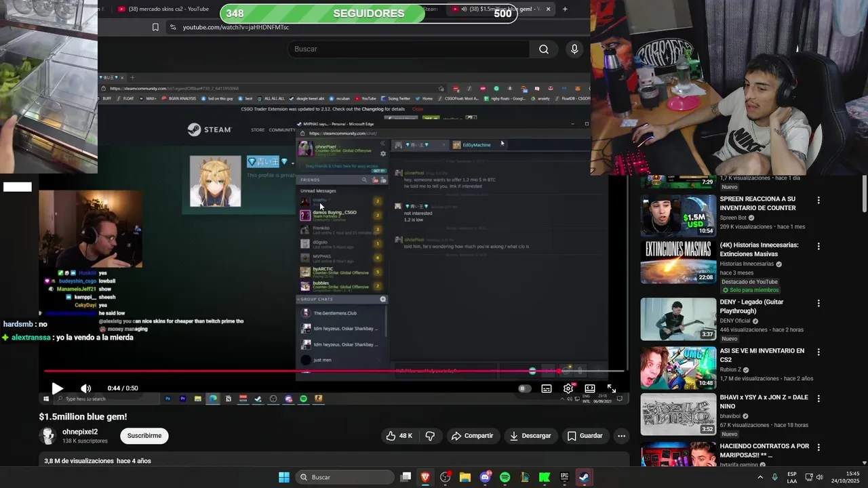Click the system tray microphone icon

775,477
